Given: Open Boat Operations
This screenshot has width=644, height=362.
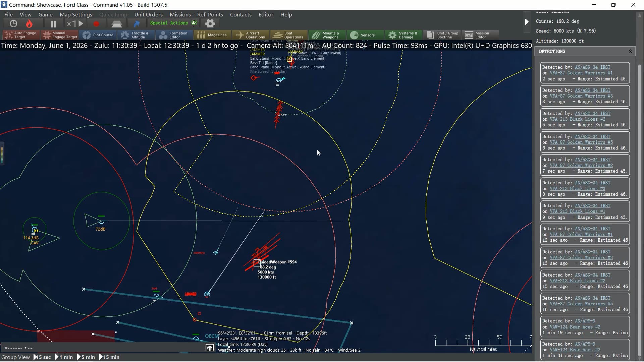Looking at the screenshot, I should coord(288,35).
